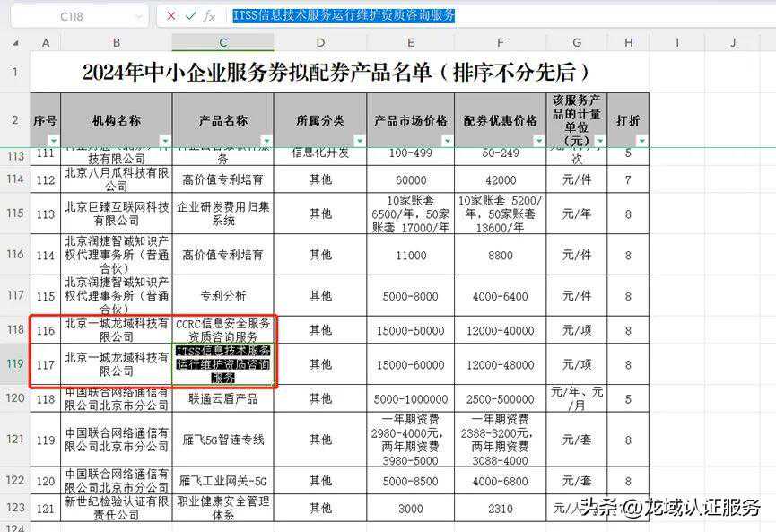Open the 产品市场价格 filter dropdown
The image size is (776, 532).
tap(447, 140)
